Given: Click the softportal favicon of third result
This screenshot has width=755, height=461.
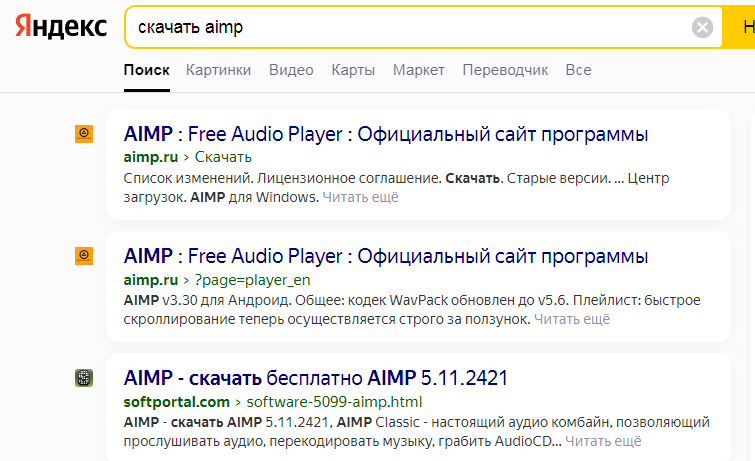Looking at the screenshot, I should 84,378.
